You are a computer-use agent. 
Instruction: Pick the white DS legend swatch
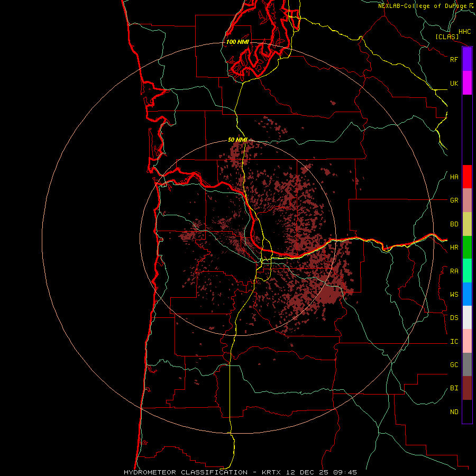467,317
